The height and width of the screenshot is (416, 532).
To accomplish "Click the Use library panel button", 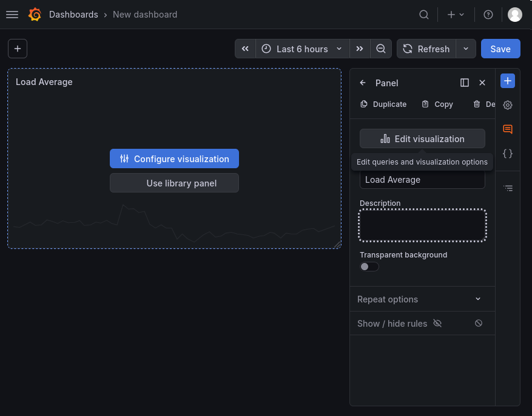I will pyautogui.click(x=174, y=183).
